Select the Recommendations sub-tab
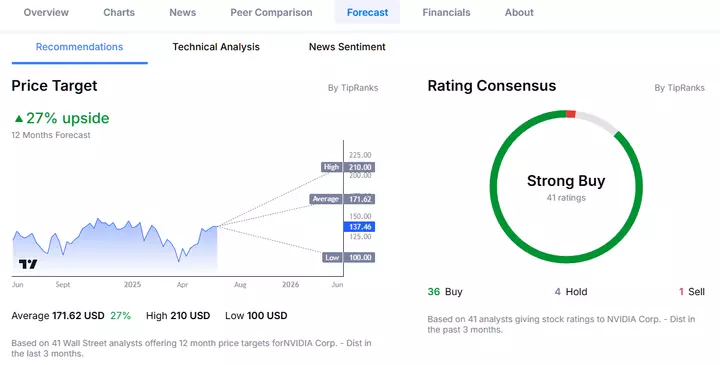The width and height of the screenshot is (720, 365). [x=79, y=47]
